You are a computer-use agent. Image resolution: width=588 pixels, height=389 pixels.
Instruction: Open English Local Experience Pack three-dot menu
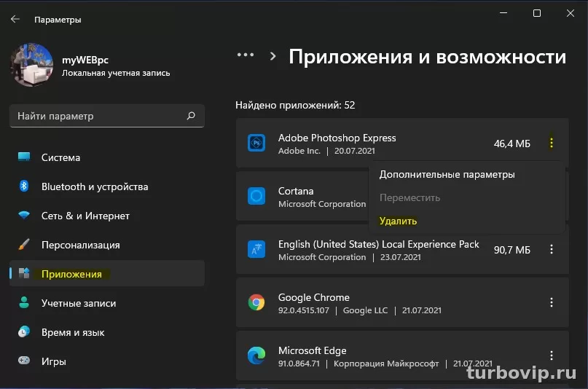[x=552, y=249]
